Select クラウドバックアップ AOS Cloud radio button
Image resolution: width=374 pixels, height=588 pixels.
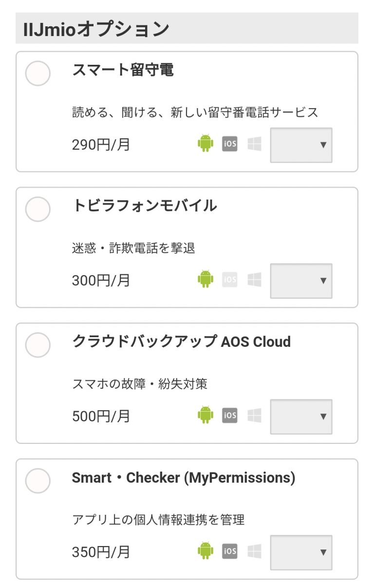(37, 345)
